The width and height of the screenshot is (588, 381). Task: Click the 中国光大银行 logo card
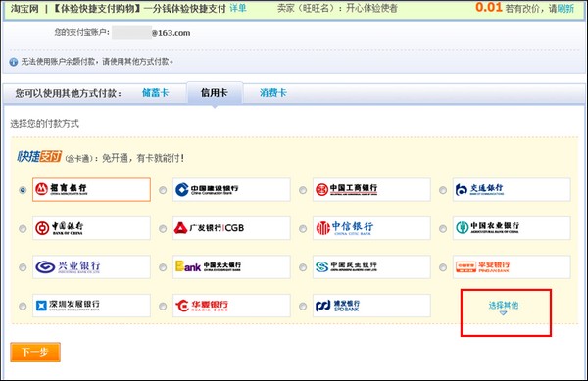tap(231, 266)
